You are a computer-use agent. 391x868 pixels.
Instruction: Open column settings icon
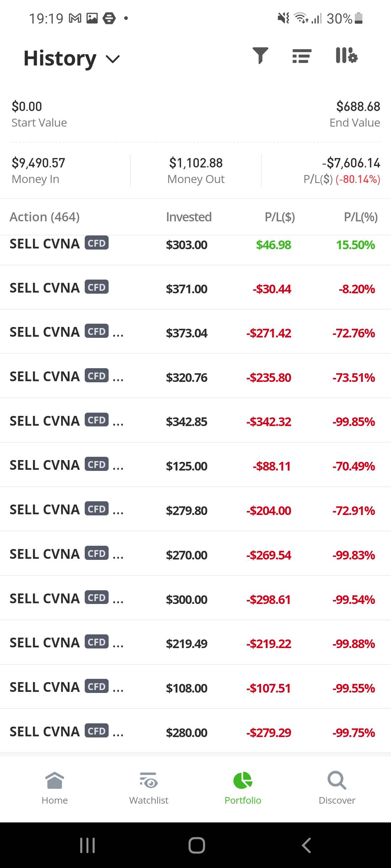(x=346, y=56)
